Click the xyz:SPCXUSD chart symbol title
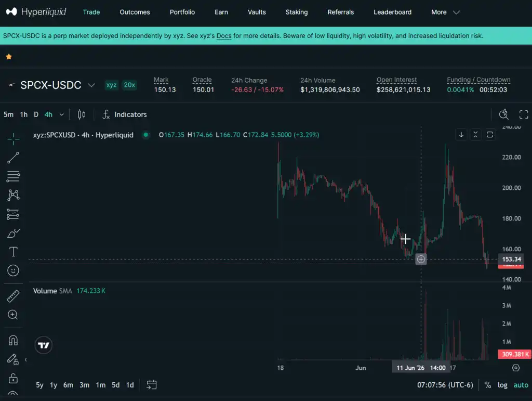The image size is (532, 401). coord(83,135)
